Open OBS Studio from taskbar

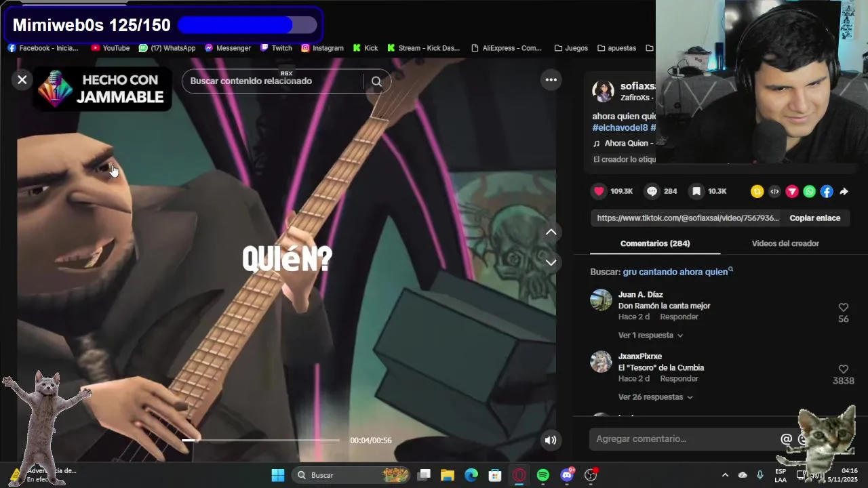click(591, 475)
